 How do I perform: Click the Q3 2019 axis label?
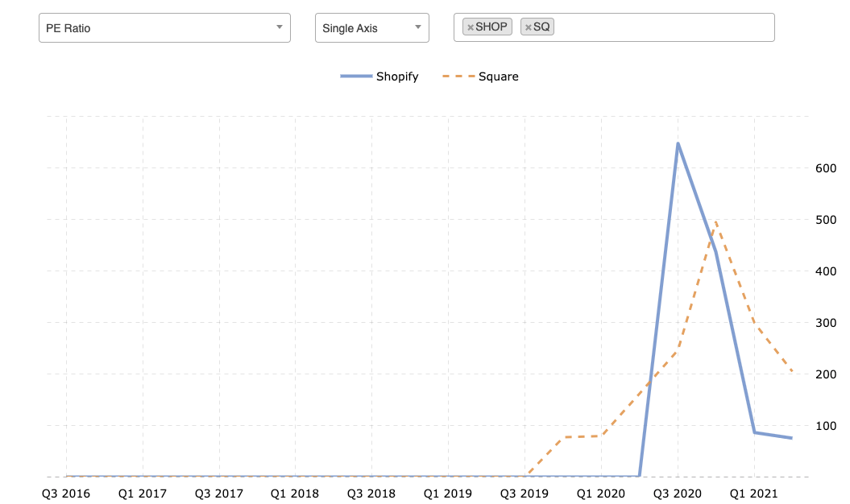click(x=525, y=494)
